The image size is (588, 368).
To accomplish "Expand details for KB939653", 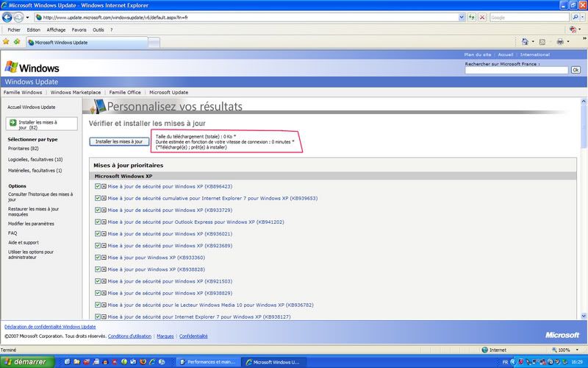I will [x=104, y=198].
